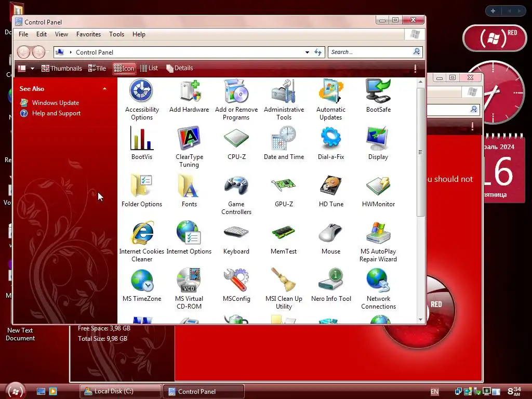Click the scroll up arrow in icon list
Image resolution: width=532 pixels, height=399 pixels.
(420, 82)
